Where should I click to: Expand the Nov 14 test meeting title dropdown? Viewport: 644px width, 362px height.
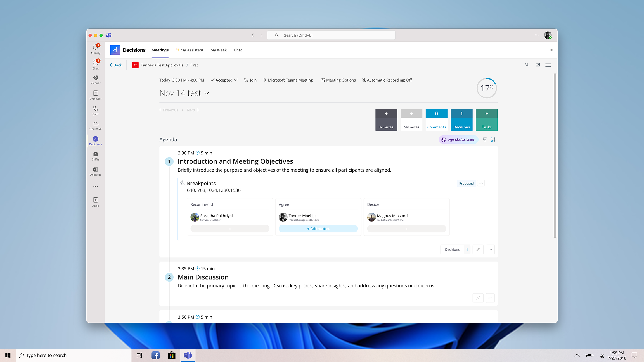(x=207, y=93)
